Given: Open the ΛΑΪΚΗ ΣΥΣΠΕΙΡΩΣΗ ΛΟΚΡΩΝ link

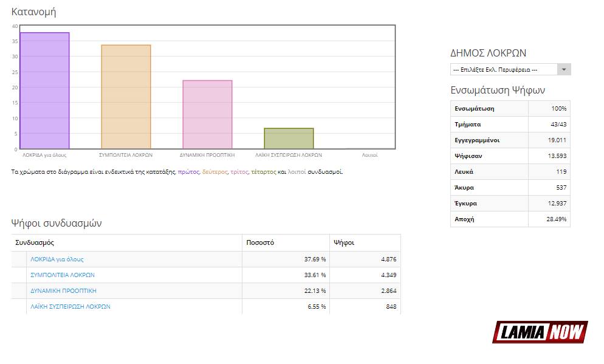Looking at the screenshot, I should (70, 307).
